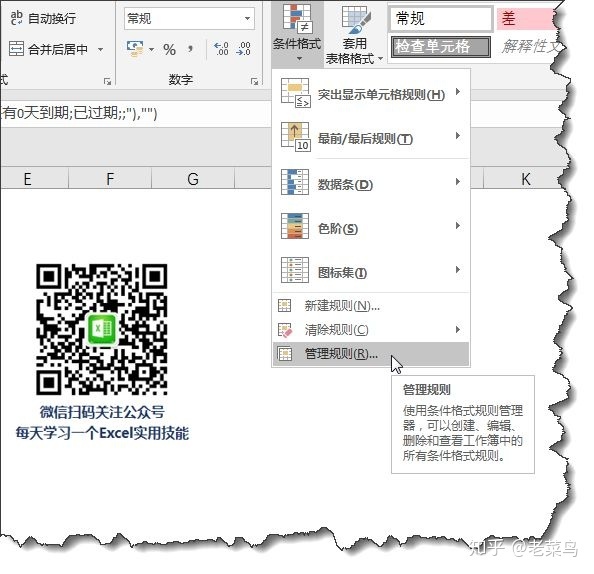
Task: Select the 常规 cell style
Action: 441,18
